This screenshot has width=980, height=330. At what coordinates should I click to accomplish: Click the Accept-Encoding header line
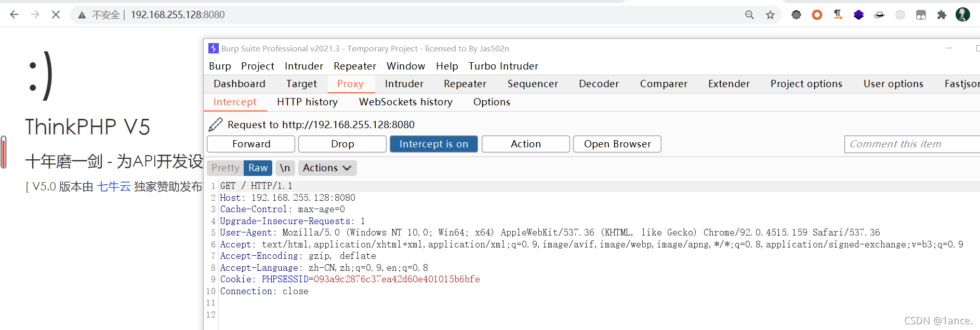pyautogui.click(x=298, y=256)
